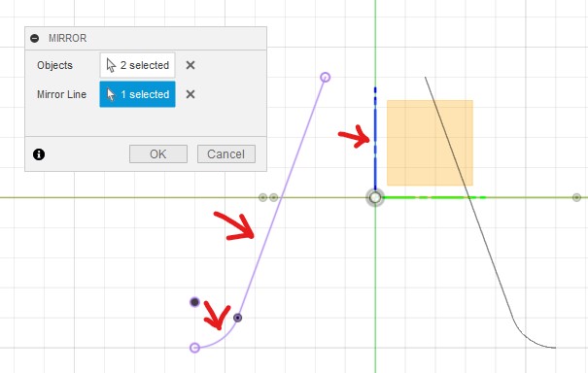Clear the Objects selection with X
588x373 pixels.
pyautogui.click(x=190, y=65)
